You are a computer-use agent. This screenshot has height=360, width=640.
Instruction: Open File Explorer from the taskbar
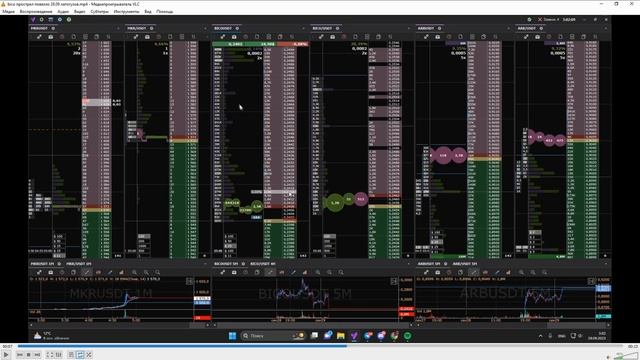coord(340,336)
